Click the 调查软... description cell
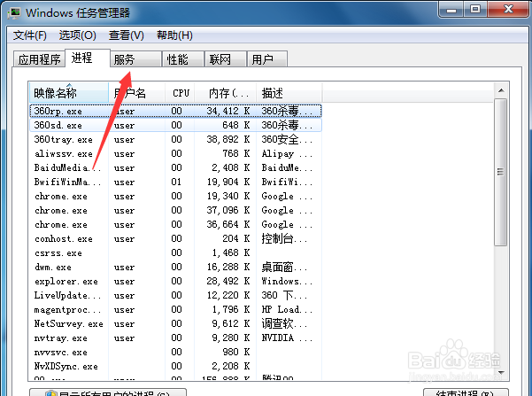 [284, 323]
